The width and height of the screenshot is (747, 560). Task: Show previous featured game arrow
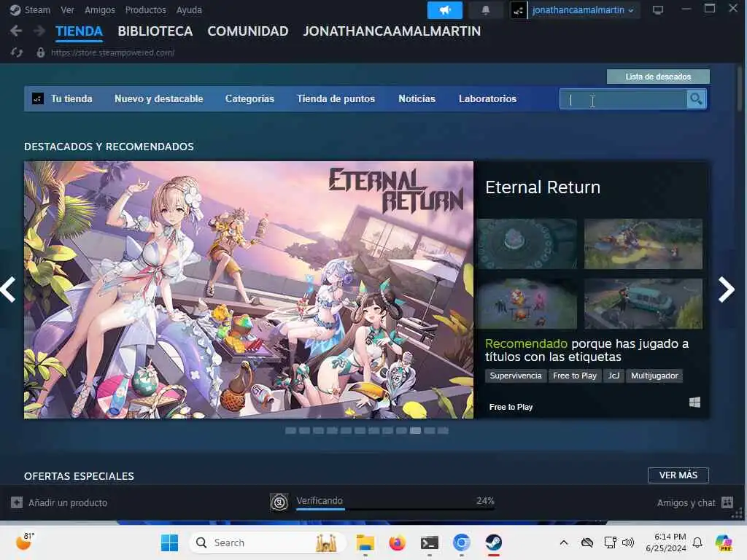pos(9,289)
